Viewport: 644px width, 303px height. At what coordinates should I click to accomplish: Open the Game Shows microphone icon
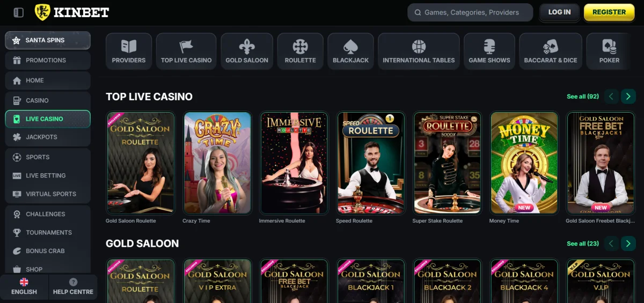pos(489,46)
